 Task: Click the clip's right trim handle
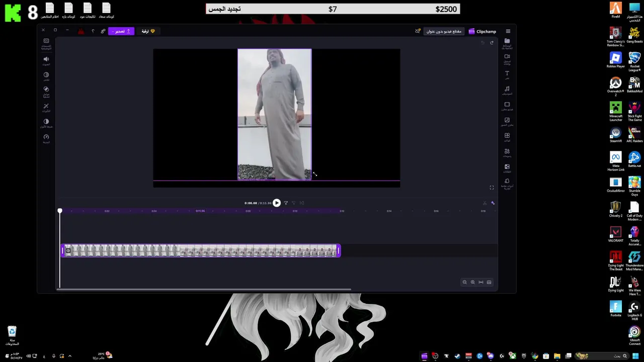click(x=339, y=251)
